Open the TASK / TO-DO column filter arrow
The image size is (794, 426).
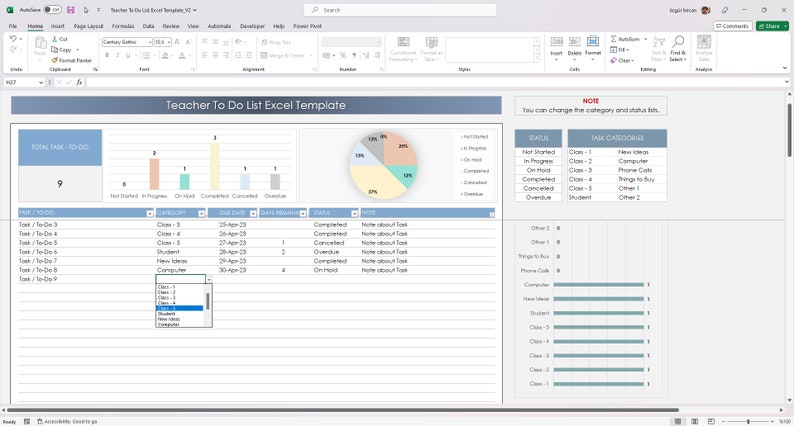tap(149, 213)
